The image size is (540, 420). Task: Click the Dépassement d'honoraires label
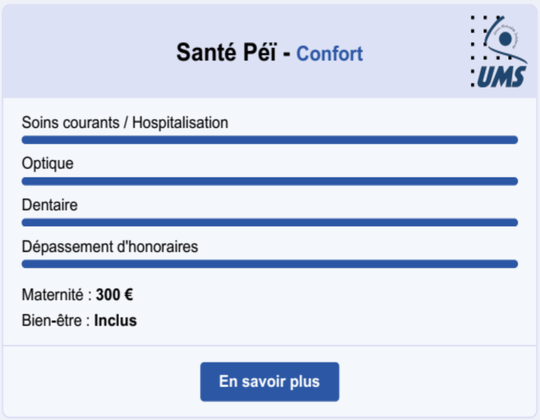pyautogui.click(x=110, y=247)
